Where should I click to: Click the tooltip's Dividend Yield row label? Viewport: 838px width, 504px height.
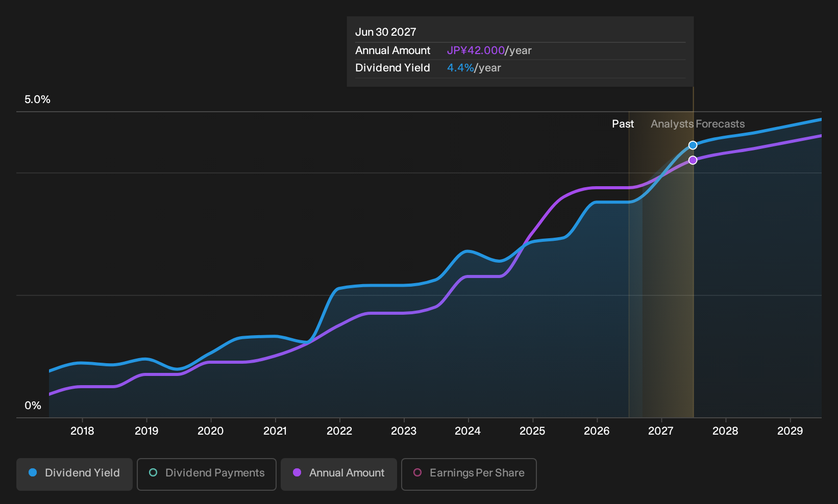[393, 68]
